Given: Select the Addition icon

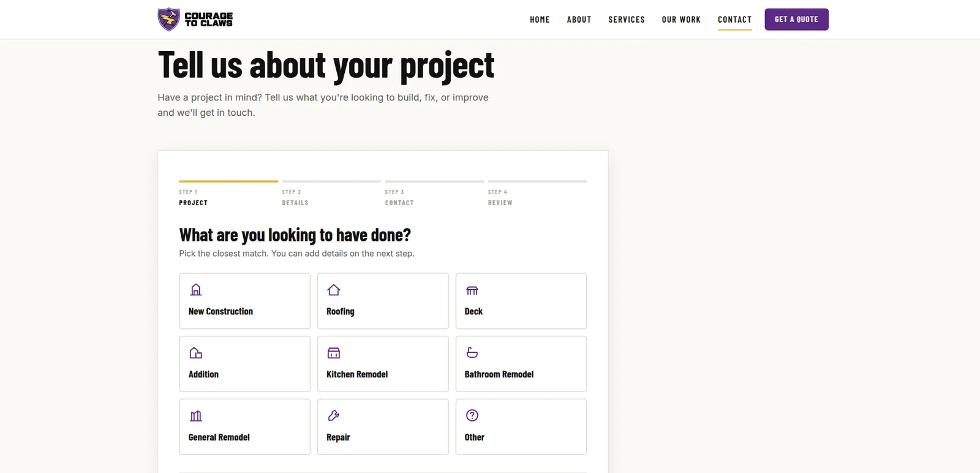Looking at the screenshot, I should coord(196,353).
